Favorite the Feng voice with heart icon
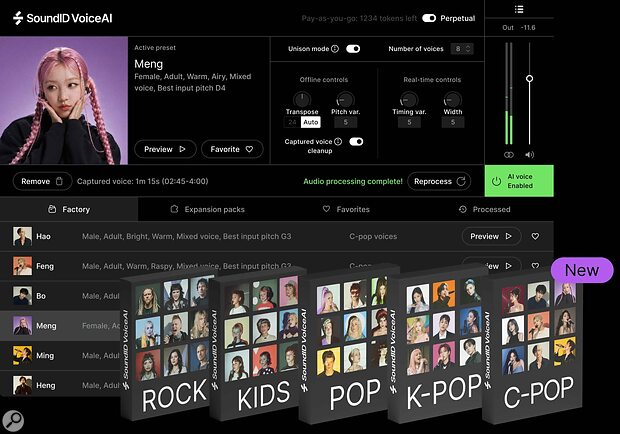The image size is (620, 434). 535,266
